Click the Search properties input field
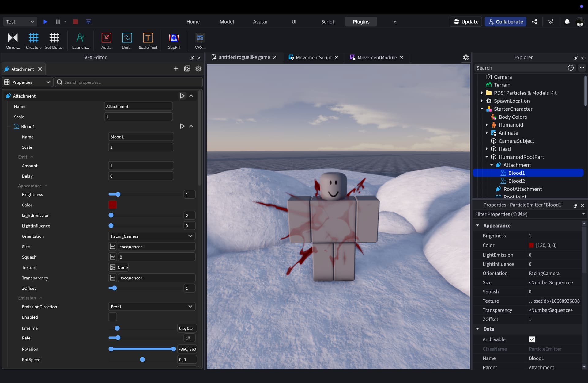The width and height of the screenshot is (588, 383). 129,82
